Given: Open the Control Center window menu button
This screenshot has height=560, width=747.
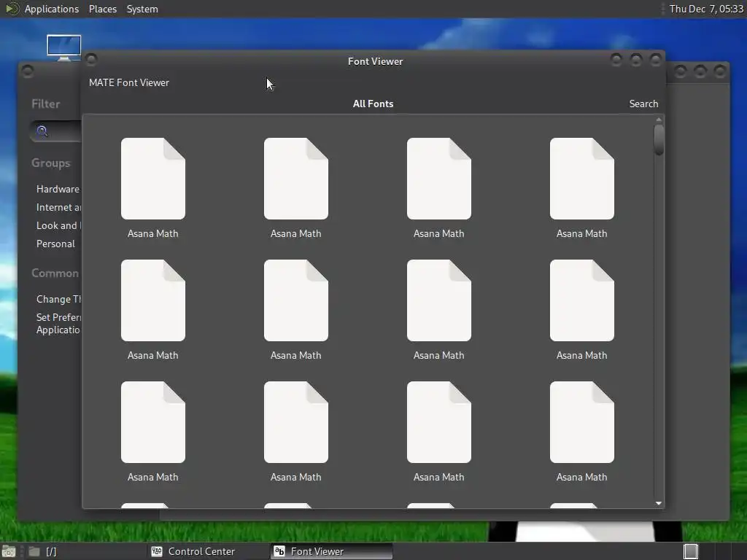Looking at the screenshot, I should pos(28,71).
